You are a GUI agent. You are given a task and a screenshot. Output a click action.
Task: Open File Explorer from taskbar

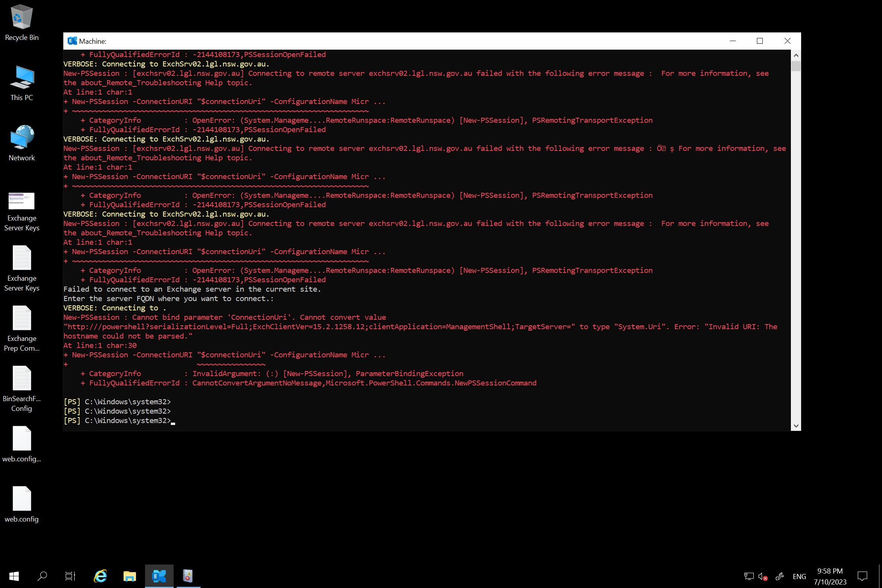(129, 576)
